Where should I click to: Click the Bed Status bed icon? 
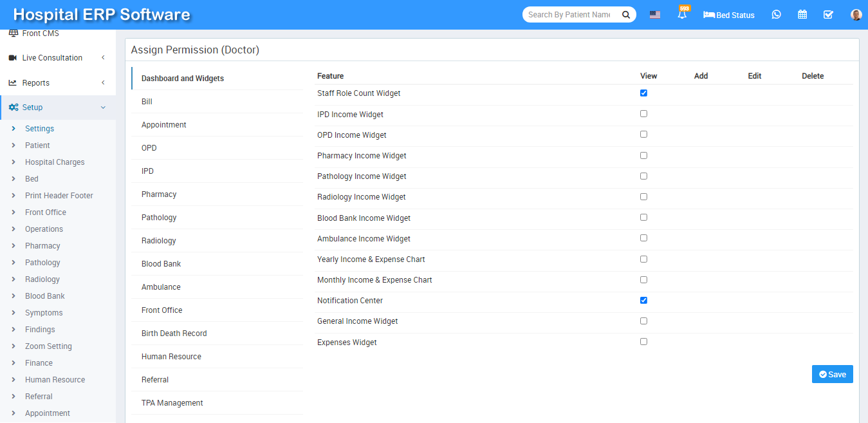pyautogui.click(x=709, y=15)
